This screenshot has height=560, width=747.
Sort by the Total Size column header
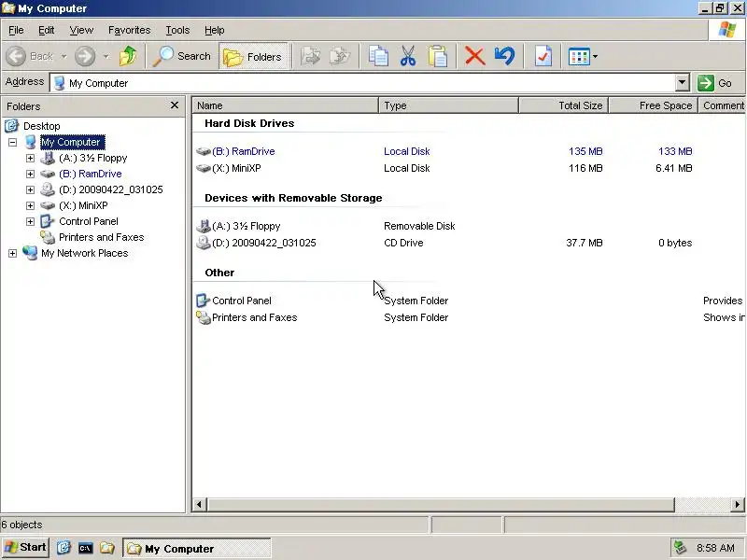[x=564, y=105]
